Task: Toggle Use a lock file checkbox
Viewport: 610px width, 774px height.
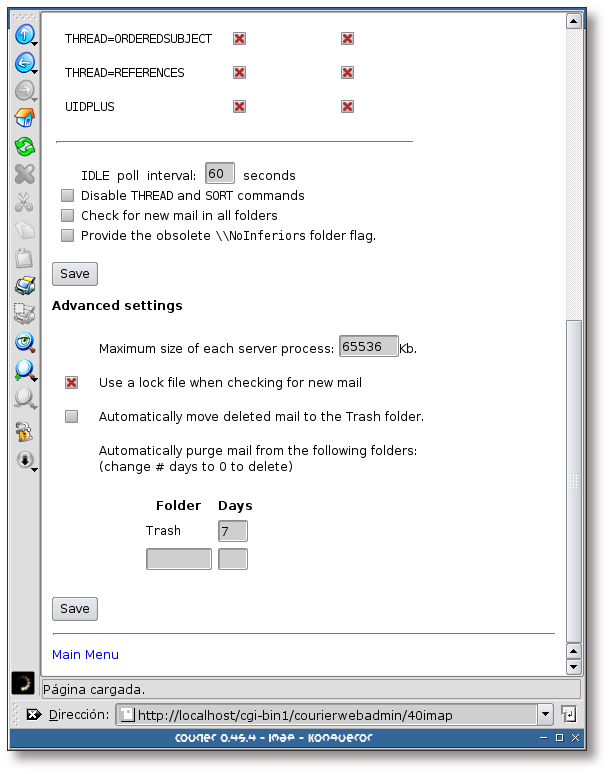Action: pos(72,383)
